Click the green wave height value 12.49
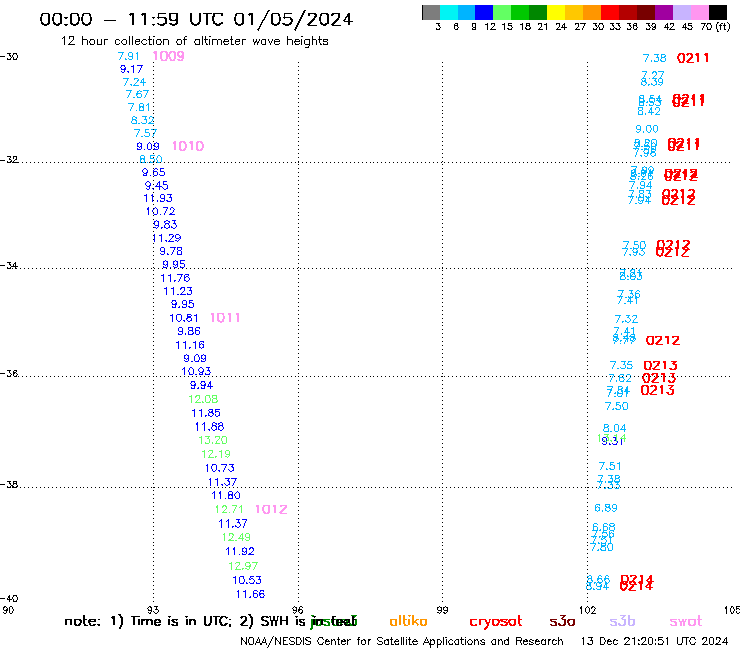This screenshot has height=650, width=740. 236,537
